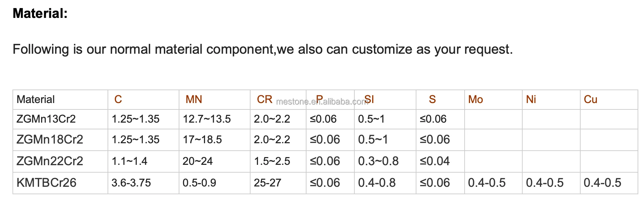Click the ZGMn13Cr2 row label
The height and width of the screenshot is (202, 644).
[x=46, y=119]
